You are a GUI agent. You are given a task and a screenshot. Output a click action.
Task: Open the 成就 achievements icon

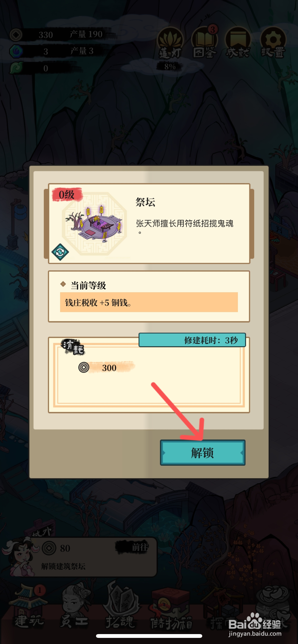point(238,42)
